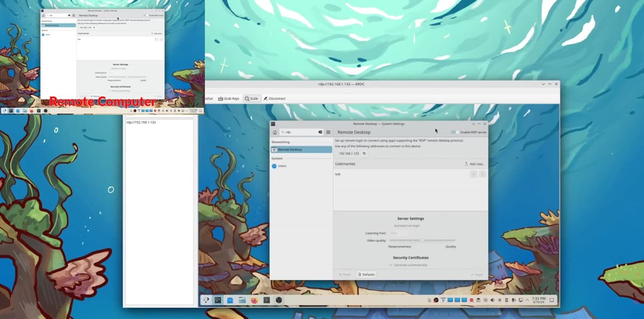Image resolution: width=644 pixels, height=319 pixels.
Task: Open the System Settings hamburger menu
Action: pyautogui.click(x=328, y=132)
